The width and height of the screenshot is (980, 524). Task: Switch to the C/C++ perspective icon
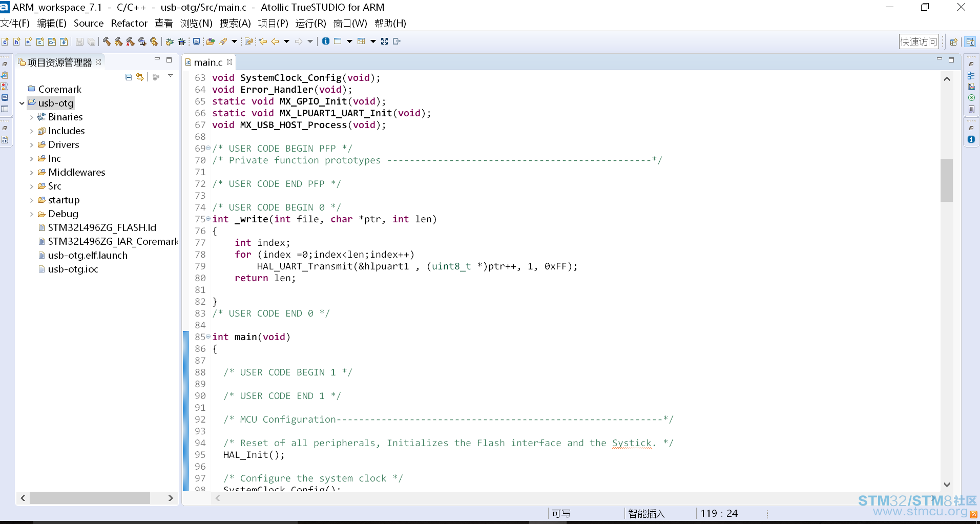tap(970, 42)
